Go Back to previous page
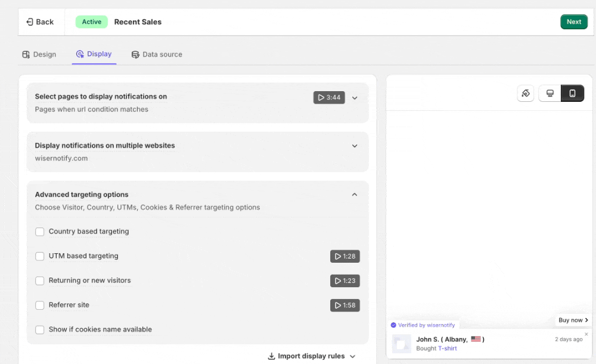Screen dimensions: 596x364 click(x=40, y=22)
